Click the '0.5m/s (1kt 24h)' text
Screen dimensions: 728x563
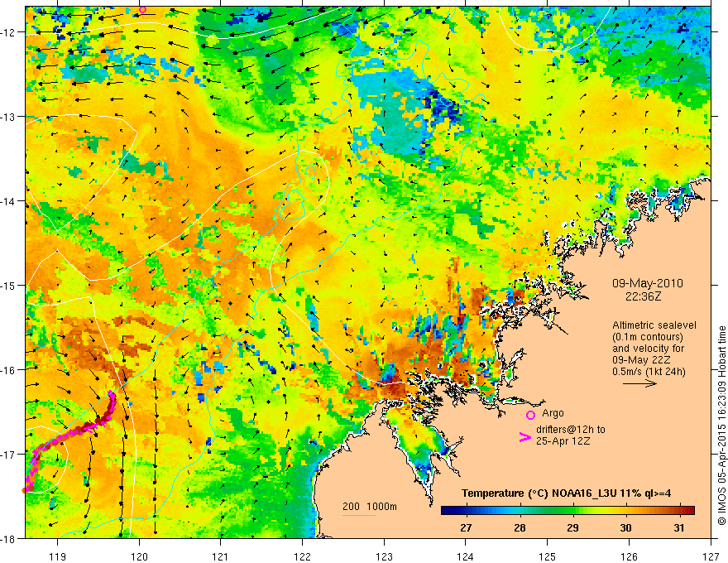click(649, 372)
